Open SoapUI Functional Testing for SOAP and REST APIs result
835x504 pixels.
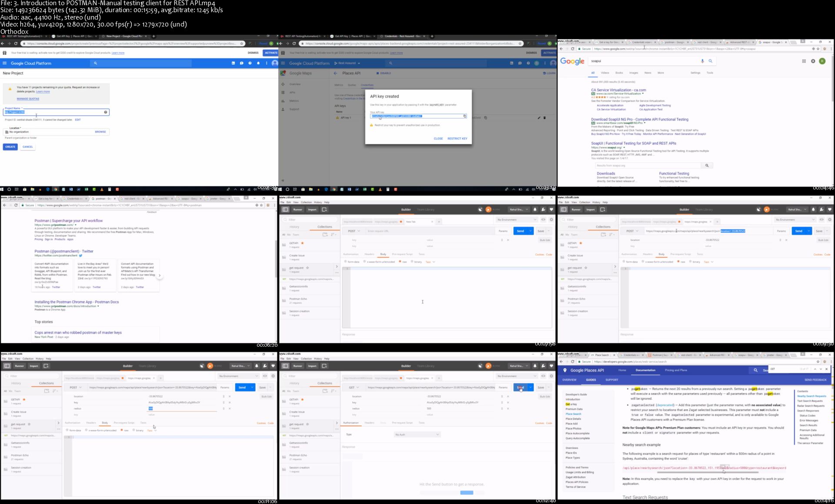[x=633, y=143]
